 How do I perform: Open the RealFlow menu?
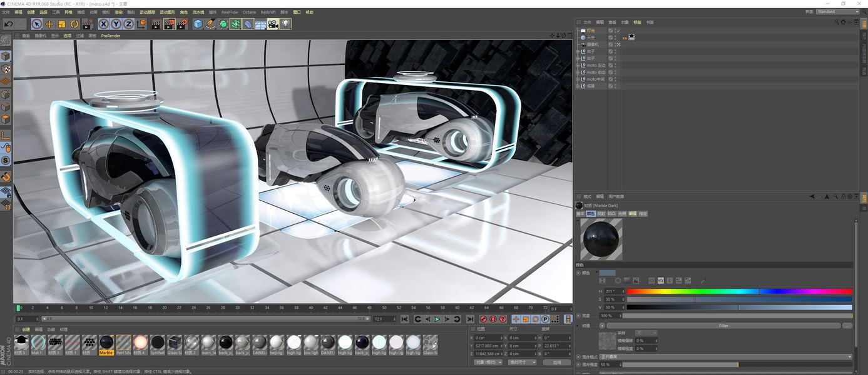pyautogui.click(x=230, y=12)
